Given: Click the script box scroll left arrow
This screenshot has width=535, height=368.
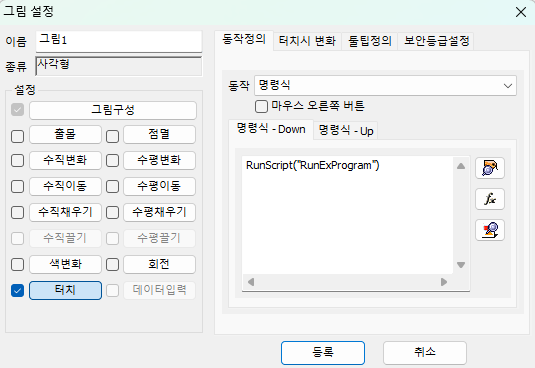Looking at the screenshot, I should (251, 282).
